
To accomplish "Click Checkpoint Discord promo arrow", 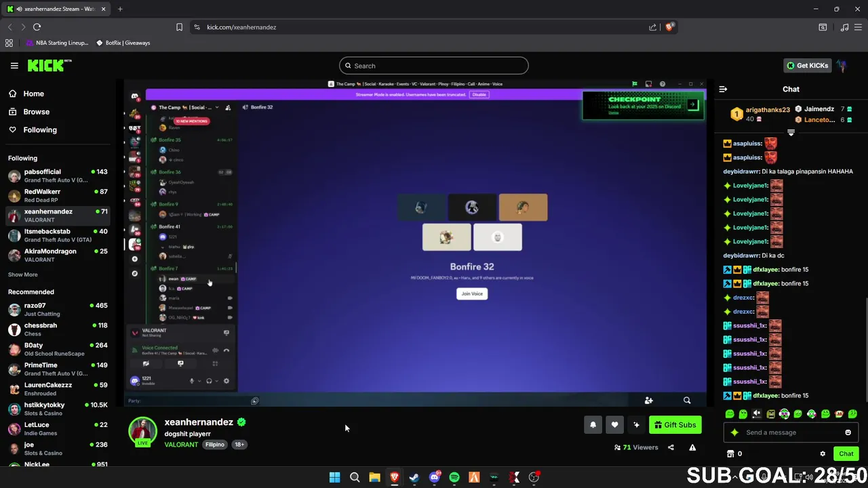I will pos(692,105).
